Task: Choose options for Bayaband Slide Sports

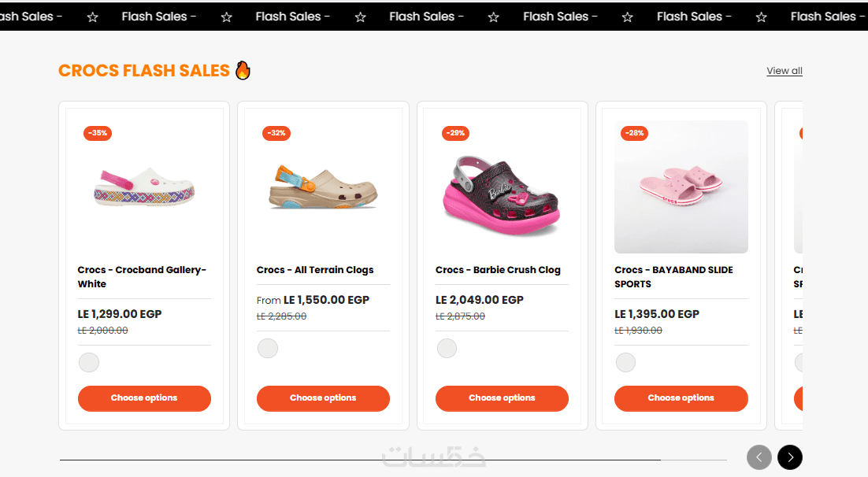Action: pos(681,398)
